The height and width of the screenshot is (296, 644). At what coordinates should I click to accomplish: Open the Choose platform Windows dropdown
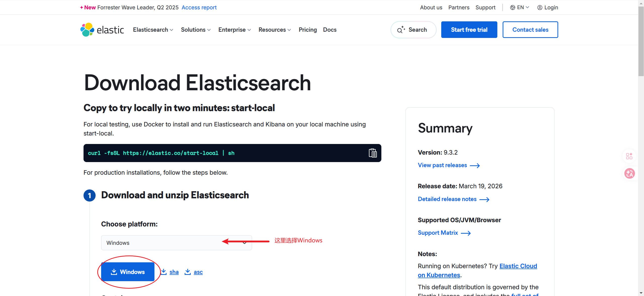point(176,243)
